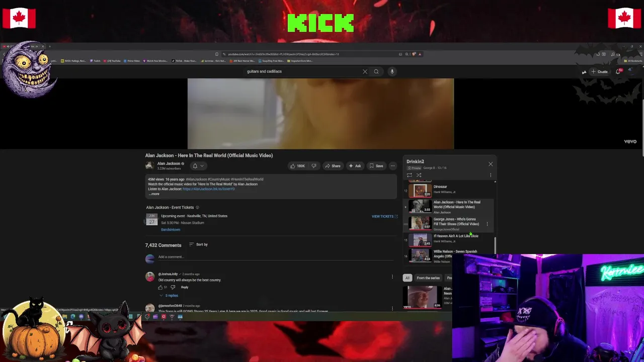Open the AlanJackson.lnk.to link

point(209,189)
